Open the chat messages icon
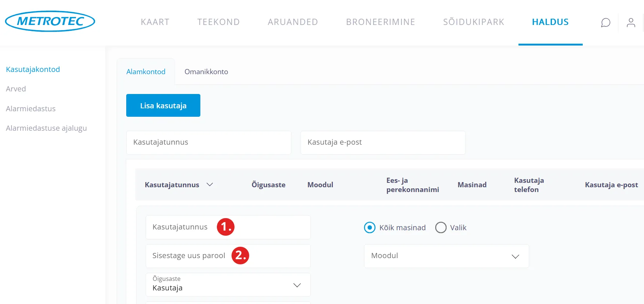Screen dimensions: 644x304 (x=605, y=23)
